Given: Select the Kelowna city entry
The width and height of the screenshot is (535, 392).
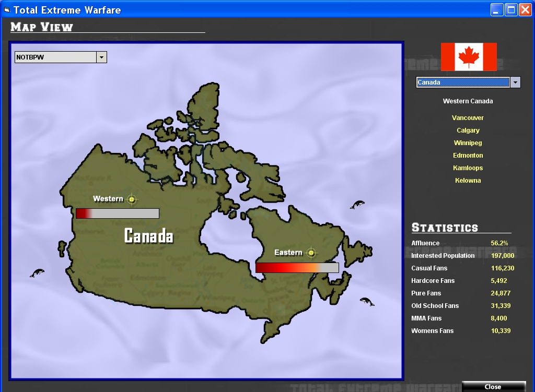Looking at the screenshot, I should (x=468, y=181).
